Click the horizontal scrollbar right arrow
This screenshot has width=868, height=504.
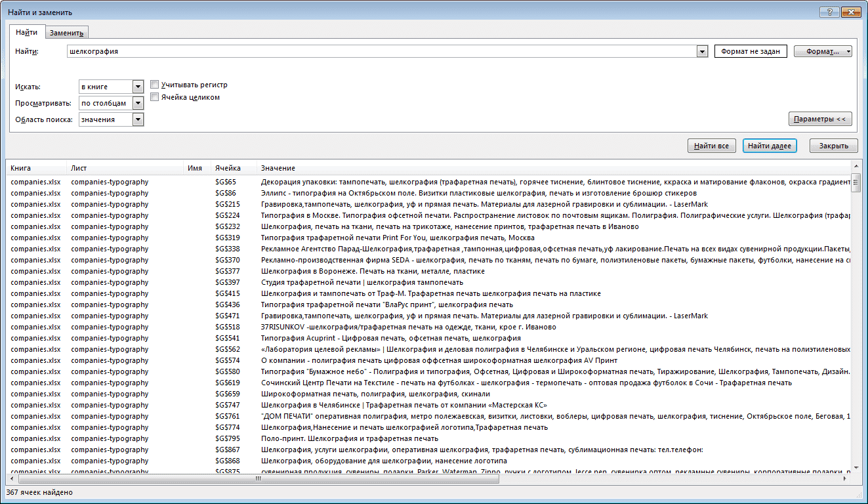(x=846, y=479)
